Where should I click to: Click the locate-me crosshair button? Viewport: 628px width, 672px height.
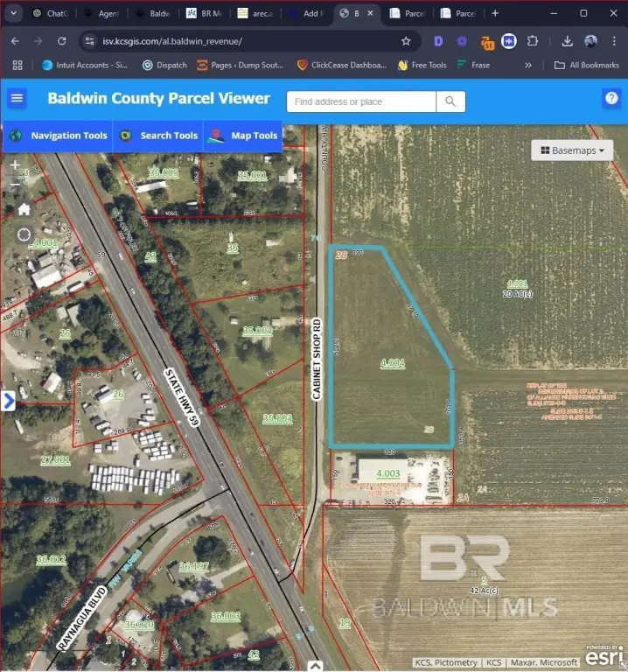24,234
